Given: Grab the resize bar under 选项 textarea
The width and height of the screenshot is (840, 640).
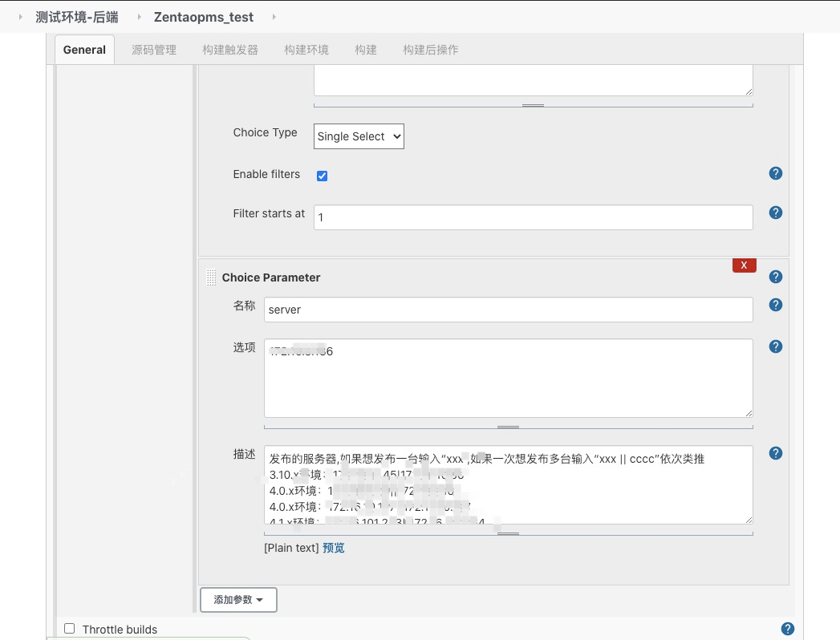Looking at the screenshot, I should [509, 427].
